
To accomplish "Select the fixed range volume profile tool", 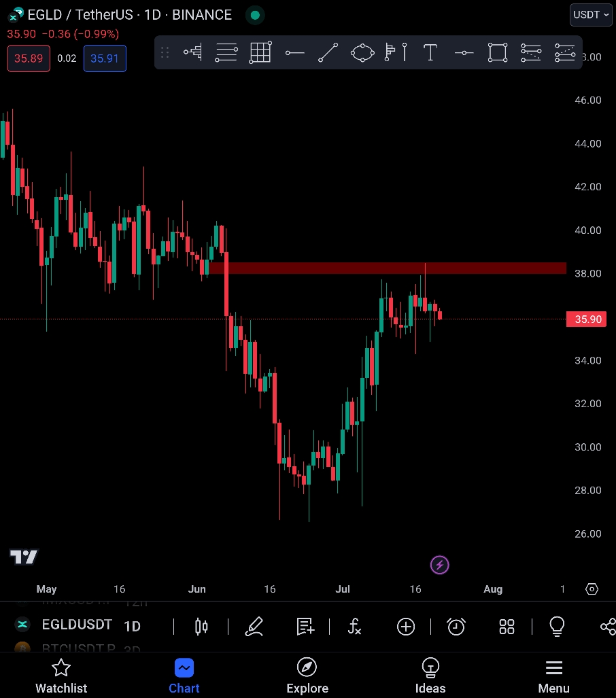I will pos(192,52).
